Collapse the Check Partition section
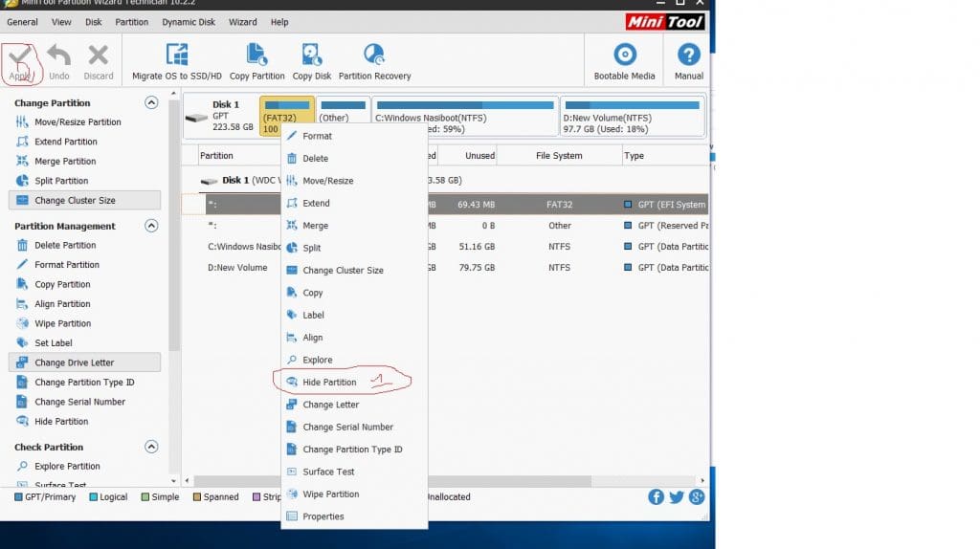 coord(151,447)
